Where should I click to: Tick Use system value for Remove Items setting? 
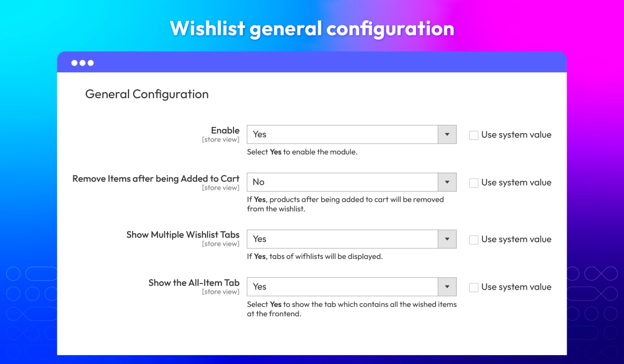[474, 183]
